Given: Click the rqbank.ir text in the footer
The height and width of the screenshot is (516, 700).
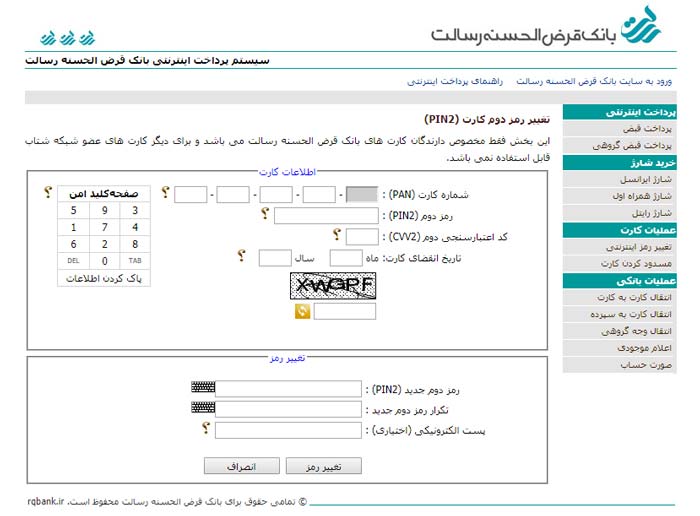Looking at the screenshot, I should tap(46, 501).
